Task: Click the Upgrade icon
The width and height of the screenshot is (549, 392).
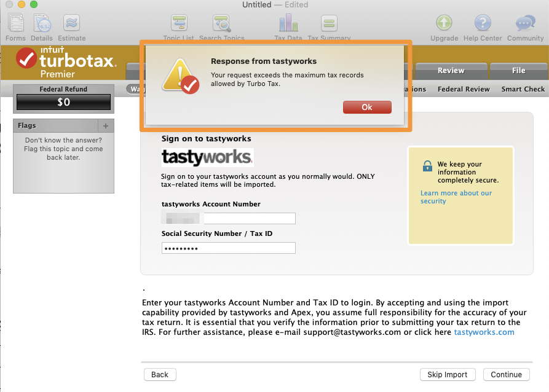Action: [443, 23]
